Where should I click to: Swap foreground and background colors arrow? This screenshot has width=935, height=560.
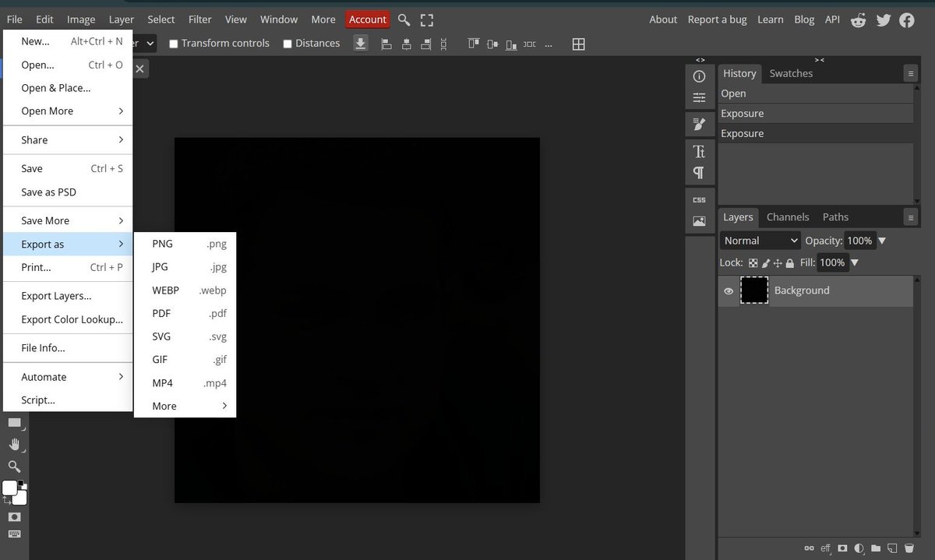pos(7,501)
